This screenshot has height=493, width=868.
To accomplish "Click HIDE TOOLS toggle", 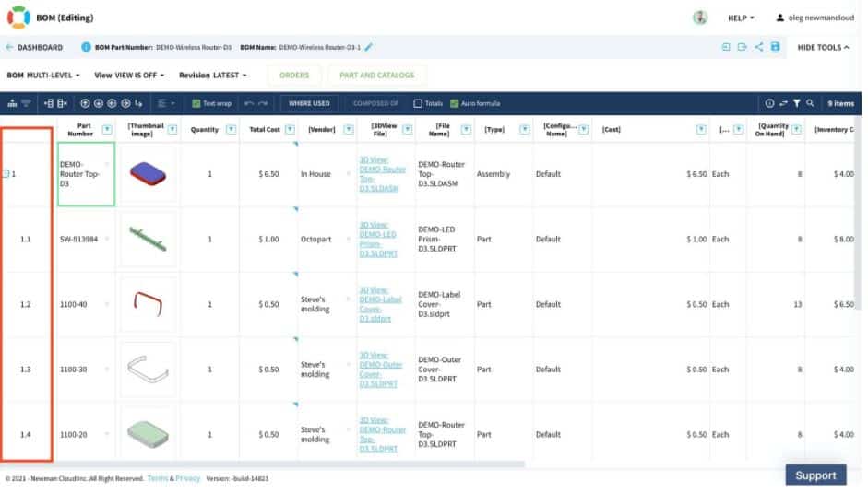I will pos(823,48).
